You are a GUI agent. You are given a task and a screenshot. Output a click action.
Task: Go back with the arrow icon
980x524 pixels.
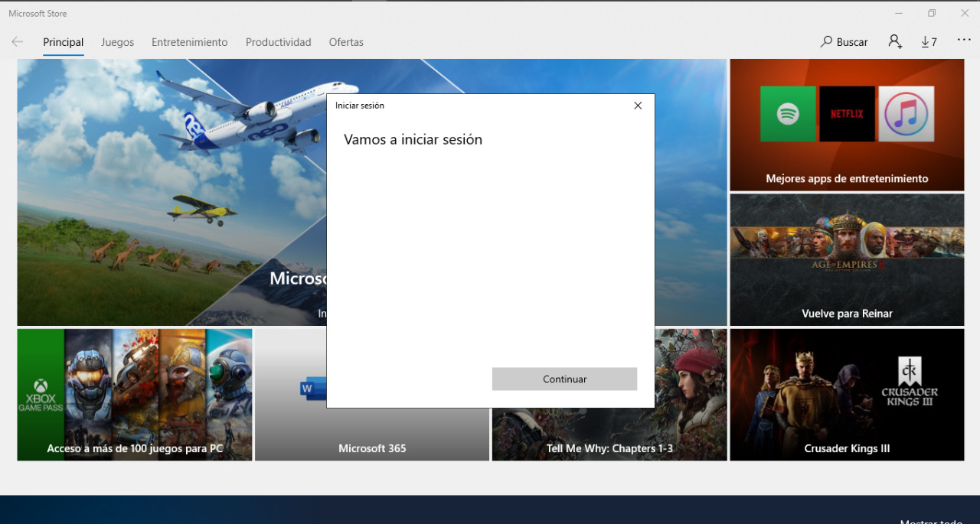(x=17, y=42)
